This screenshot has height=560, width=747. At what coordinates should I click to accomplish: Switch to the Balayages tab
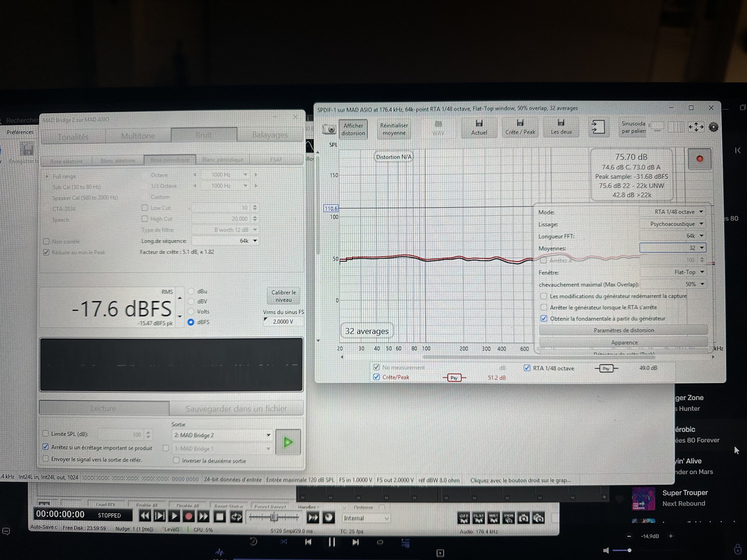tap(270, 135)
